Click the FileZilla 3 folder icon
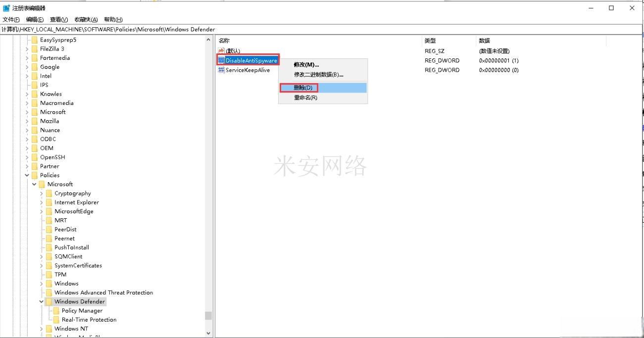Viewport: 644px width, 338px height. point(35,48)
